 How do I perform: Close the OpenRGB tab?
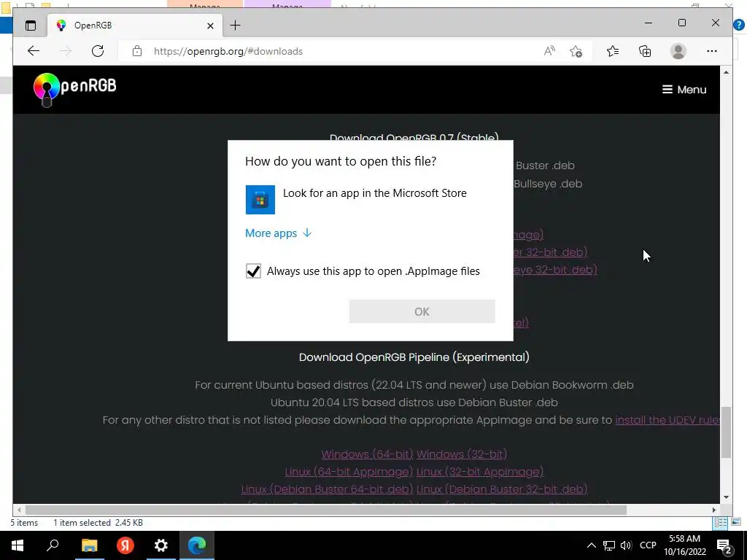tap(210, 26)
